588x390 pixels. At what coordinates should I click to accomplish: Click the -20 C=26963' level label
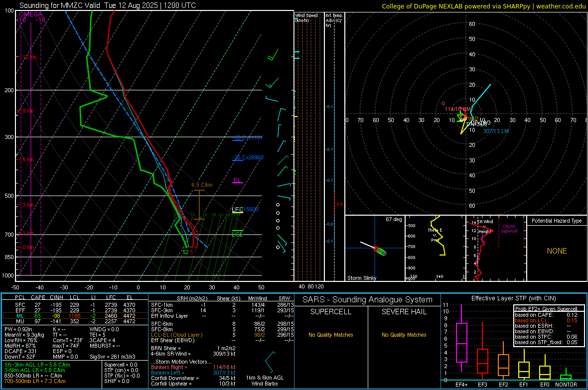(248, 157)
